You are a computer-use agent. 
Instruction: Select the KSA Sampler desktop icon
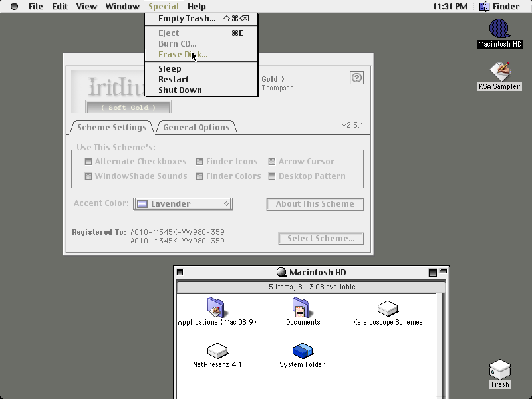[x=499, y=71]
